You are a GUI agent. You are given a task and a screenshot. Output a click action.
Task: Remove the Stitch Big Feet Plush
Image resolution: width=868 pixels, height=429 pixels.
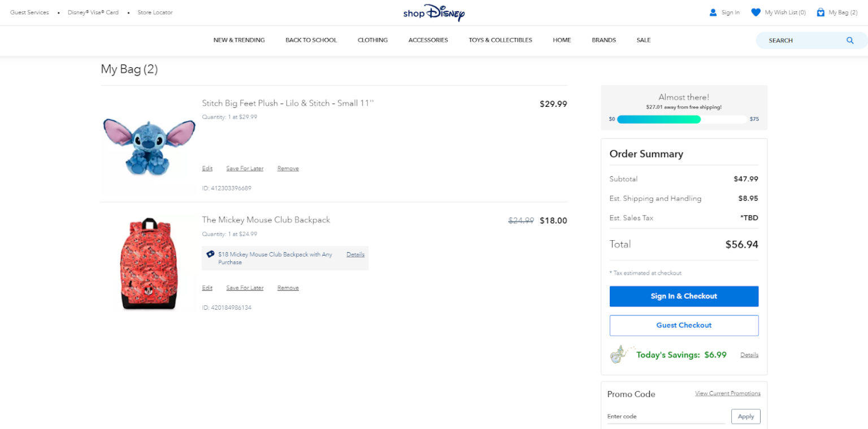[288, 168]
